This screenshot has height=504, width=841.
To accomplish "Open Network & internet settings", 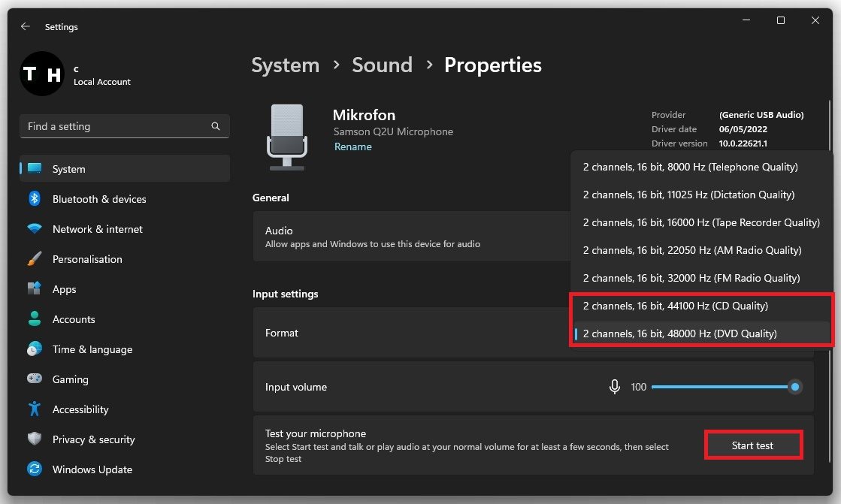I will pyautogui.click(x=97, y=229).
